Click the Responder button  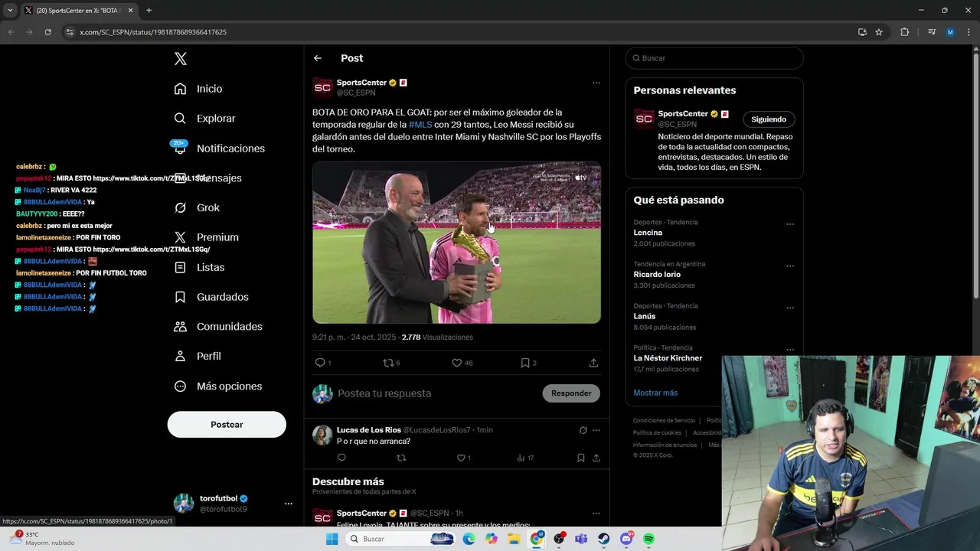571,393
